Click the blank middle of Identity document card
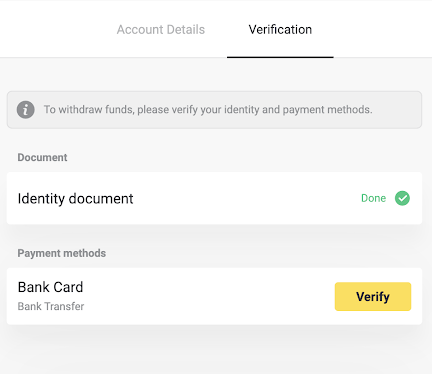 point(247,198)
